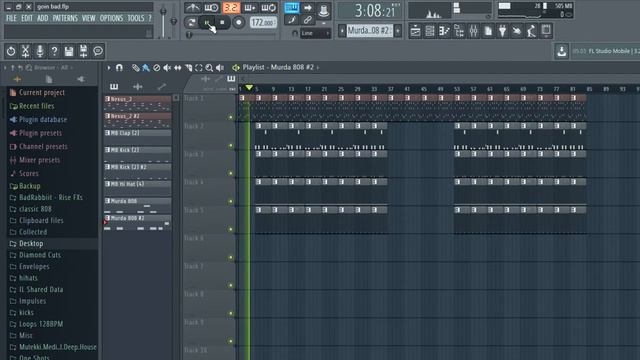The image size is (640, 360).
Task: Open the PATTERNS menu
Action: 65,18
